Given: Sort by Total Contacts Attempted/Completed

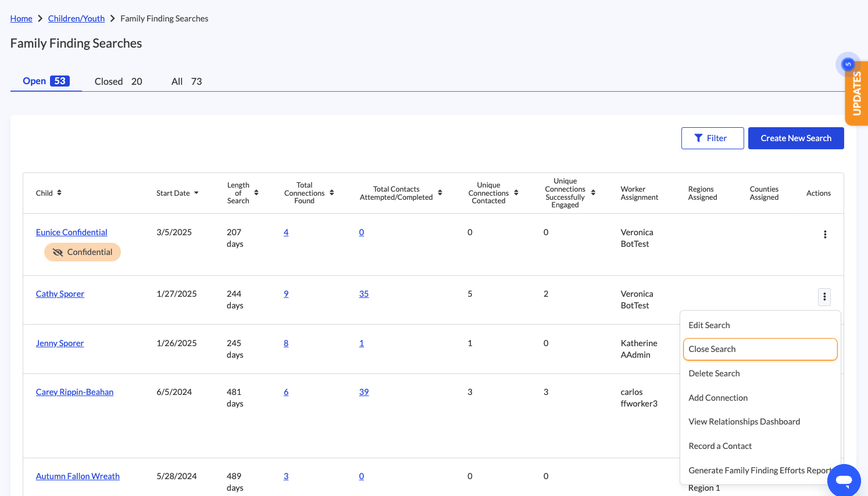Looking at the screenshot, I should point(440,193).
